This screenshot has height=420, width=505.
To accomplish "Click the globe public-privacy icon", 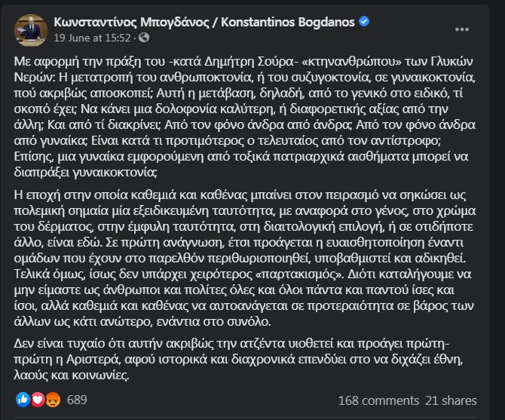I will coord(144,38).
